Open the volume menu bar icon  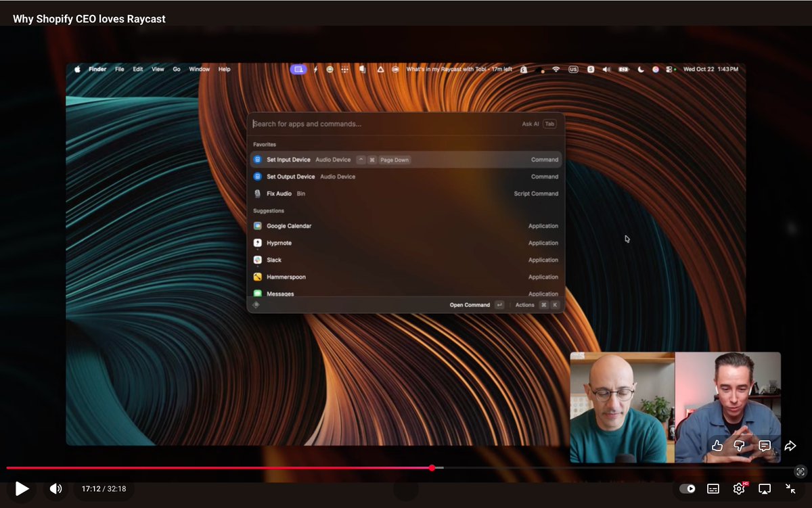[606, 69]
